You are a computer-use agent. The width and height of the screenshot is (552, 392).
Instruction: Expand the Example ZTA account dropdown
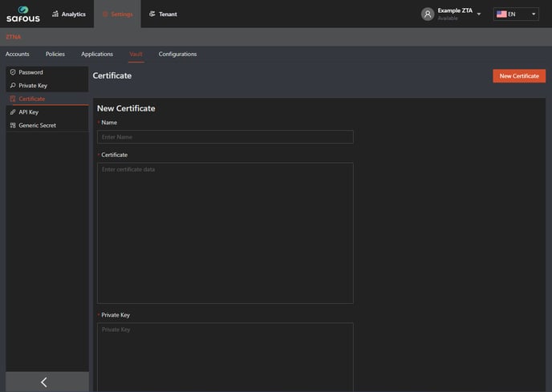click(479, 14)
